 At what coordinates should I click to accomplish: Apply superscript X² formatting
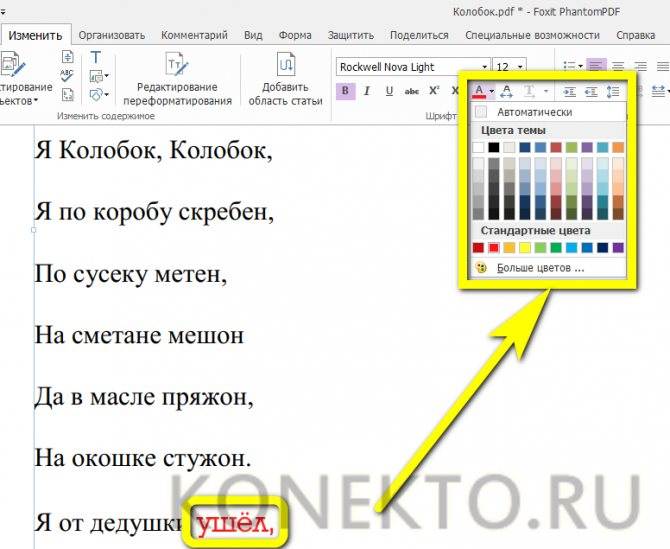[434, 91]
